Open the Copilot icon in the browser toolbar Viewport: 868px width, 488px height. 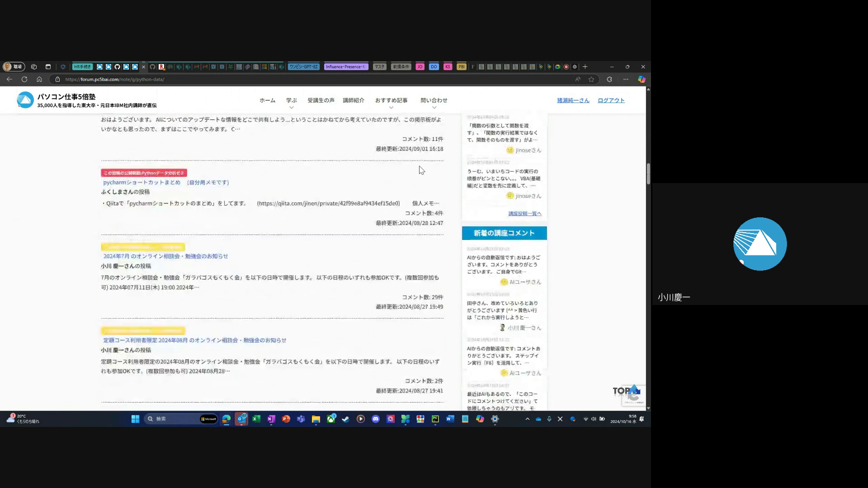(642, 79)
